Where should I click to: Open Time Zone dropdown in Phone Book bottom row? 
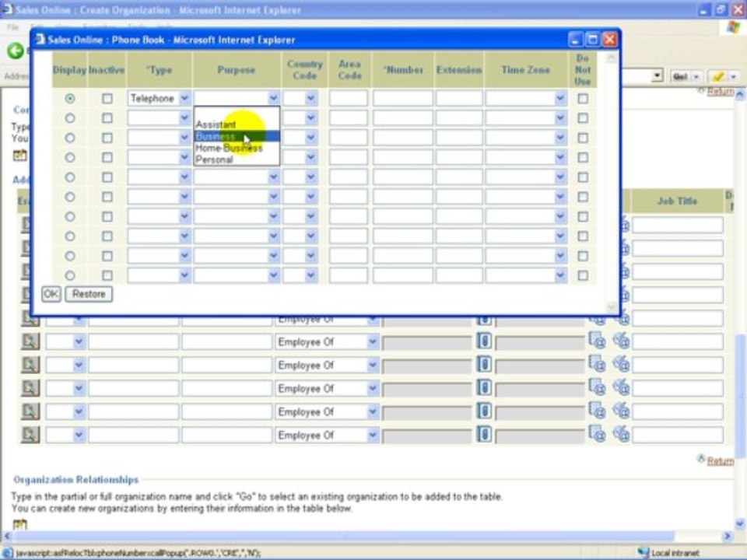point(526,275)
